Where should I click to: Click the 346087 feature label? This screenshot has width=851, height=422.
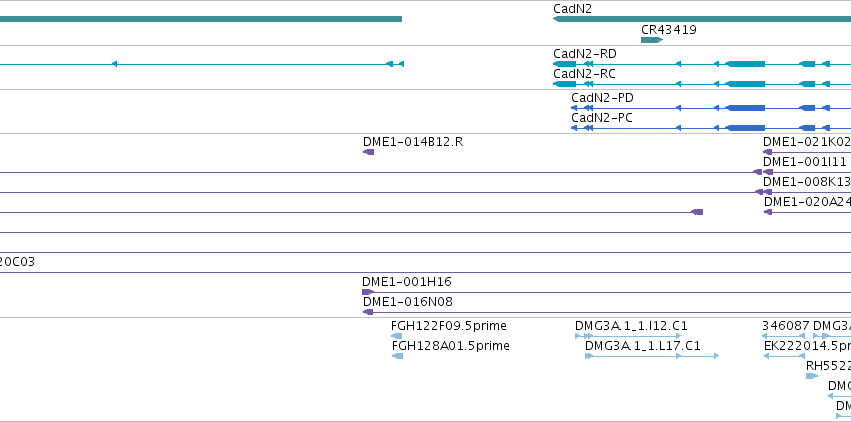coord(785,326)
